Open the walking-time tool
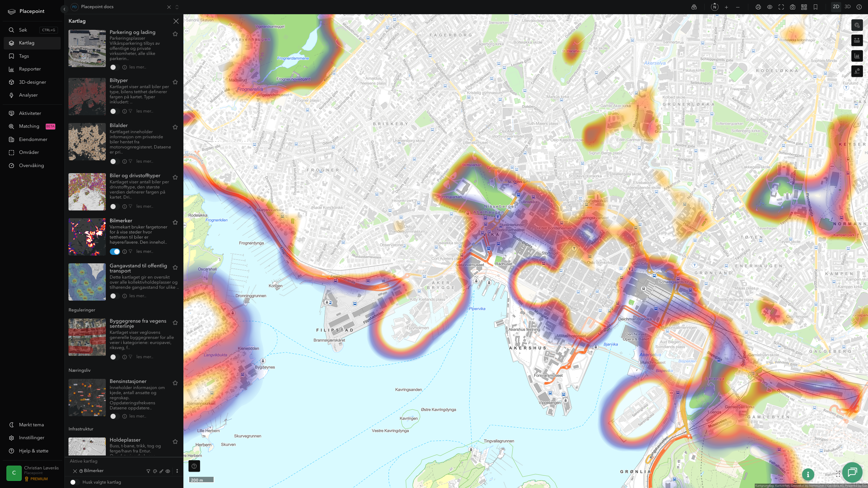 tap(857, 71)
